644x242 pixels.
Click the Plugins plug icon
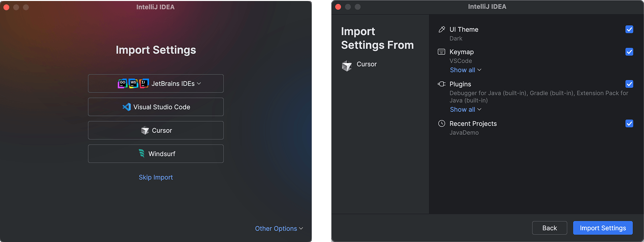[x=442, y=84]
